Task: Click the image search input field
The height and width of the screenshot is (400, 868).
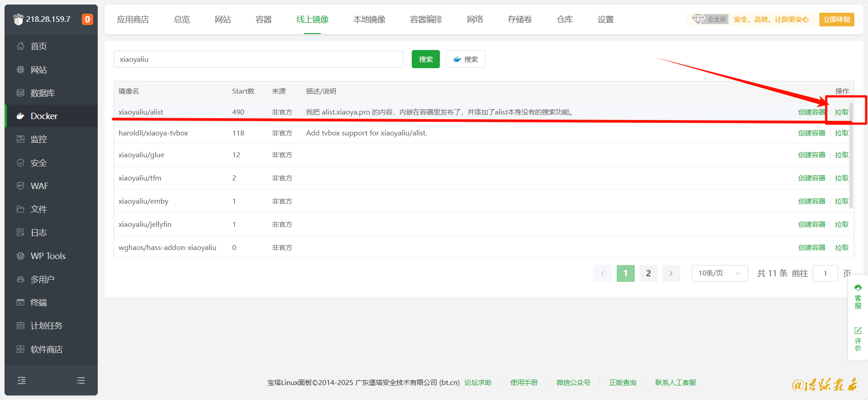Action: [x=258, y=59]
